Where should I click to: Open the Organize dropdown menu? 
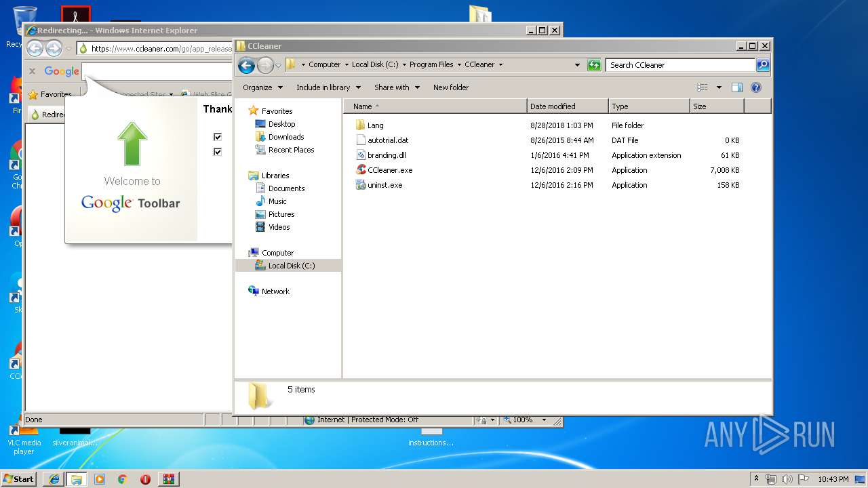pos(262,87)
